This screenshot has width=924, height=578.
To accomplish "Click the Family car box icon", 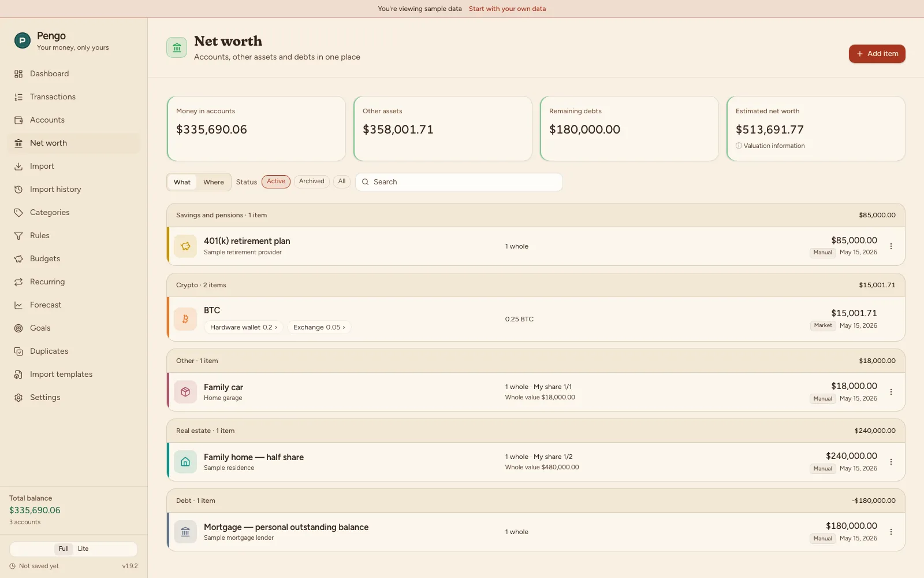I will click(185, 392).
